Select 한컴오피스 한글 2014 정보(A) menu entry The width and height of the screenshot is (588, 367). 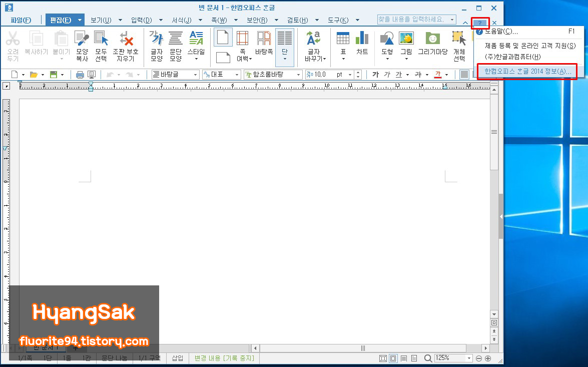pos(527,71)
